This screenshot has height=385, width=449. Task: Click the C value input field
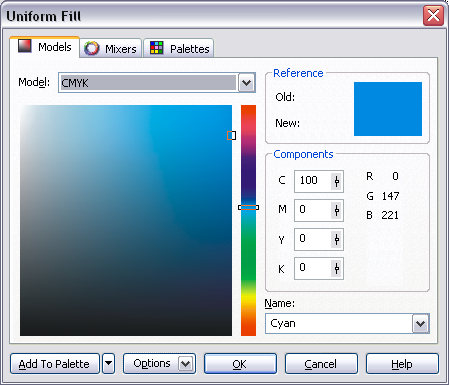tap(313, 182)
